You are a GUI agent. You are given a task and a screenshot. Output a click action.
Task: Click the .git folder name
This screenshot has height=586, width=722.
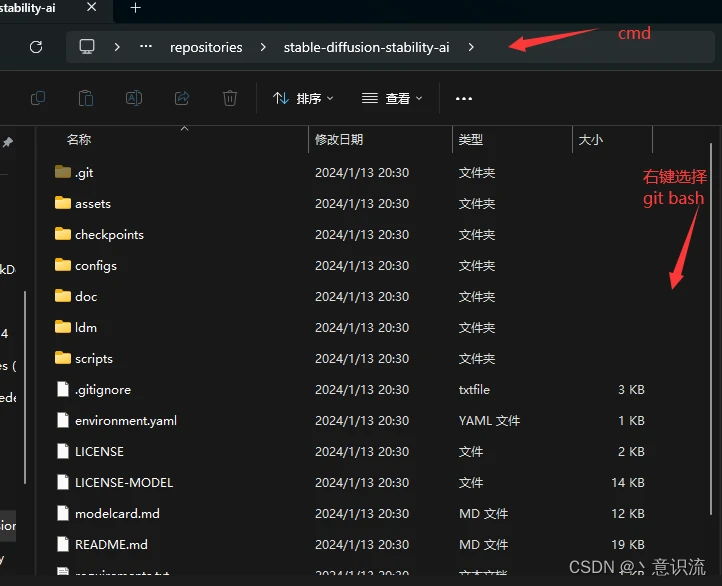84,173
